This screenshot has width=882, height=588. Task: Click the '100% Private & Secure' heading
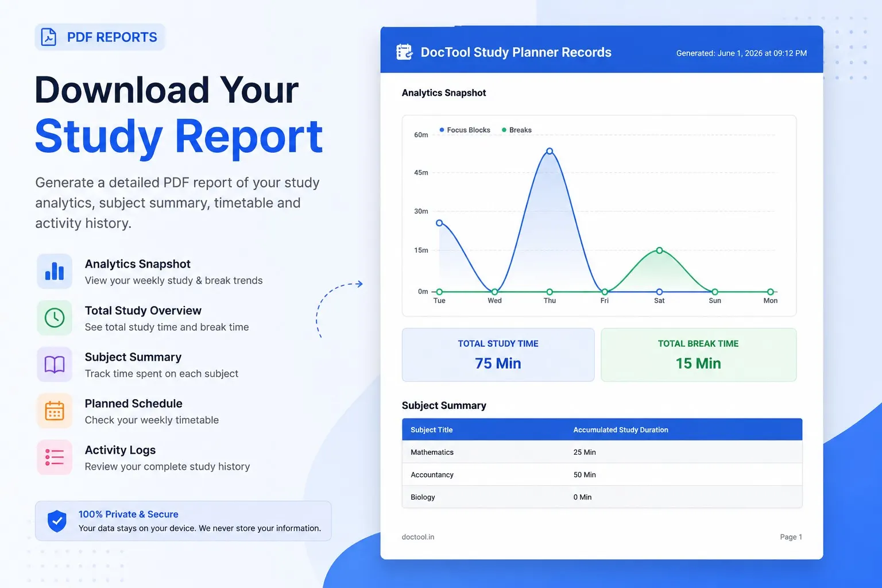129,514
